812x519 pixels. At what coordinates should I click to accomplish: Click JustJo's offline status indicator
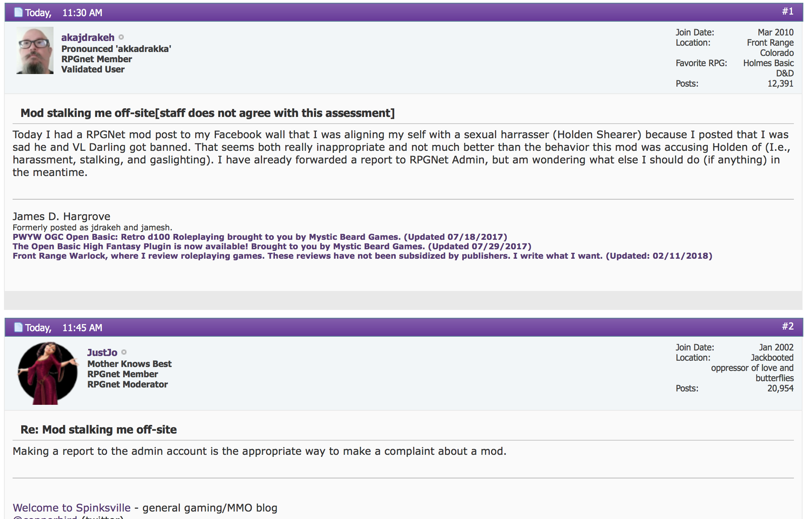click(124, 352)
